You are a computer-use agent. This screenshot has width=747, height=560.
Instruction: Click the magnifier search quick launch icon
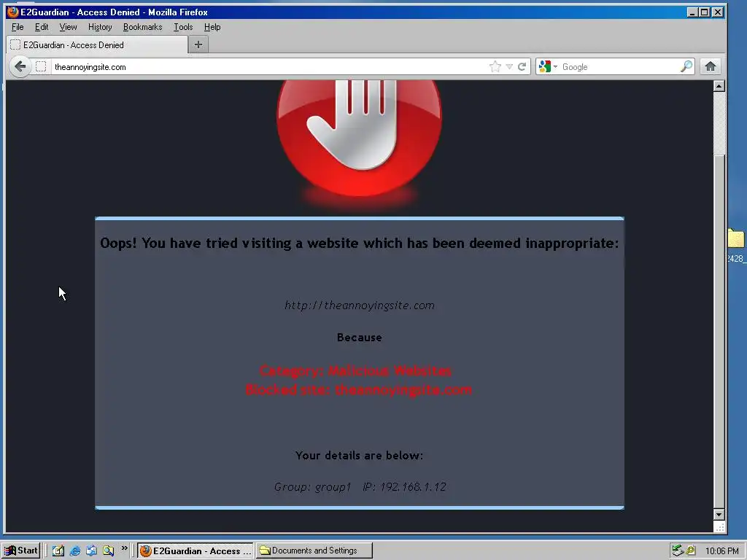pos(109,551)
